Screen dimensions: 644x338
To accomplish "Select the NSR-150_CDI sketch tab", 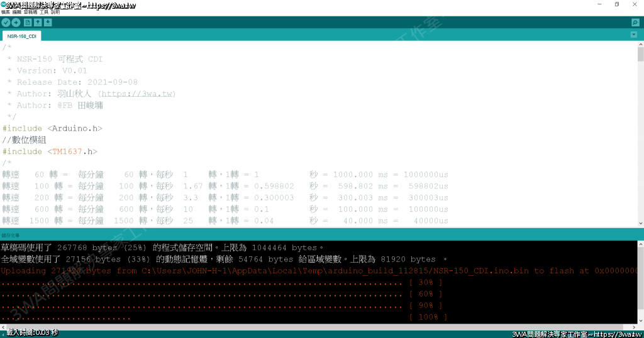I will [x=21, y=36].
